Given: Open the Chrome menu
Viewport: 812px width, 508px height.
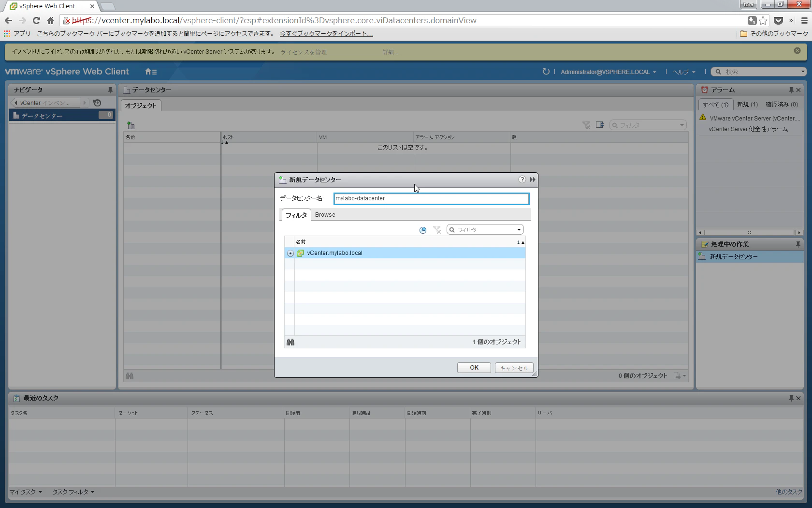Looking at the screenshot, I should (x=804, y=20).
